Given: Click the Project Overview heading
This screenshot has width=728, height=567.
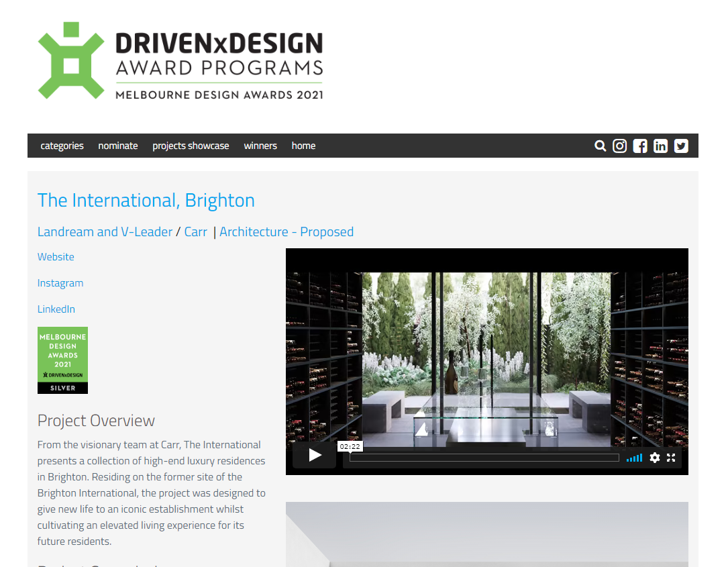Looking at the screenshot, I should (96, 420).
